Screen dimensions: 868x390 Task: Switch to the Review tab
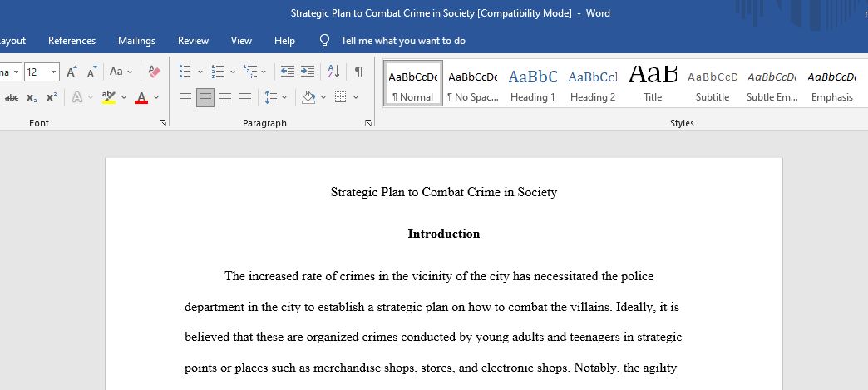click(x=193, y=41)
